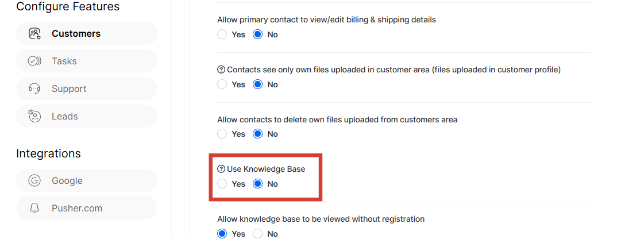Click the Google integration icon
Viewport: 644px width, 239px height.
click(x=34, y=180)
